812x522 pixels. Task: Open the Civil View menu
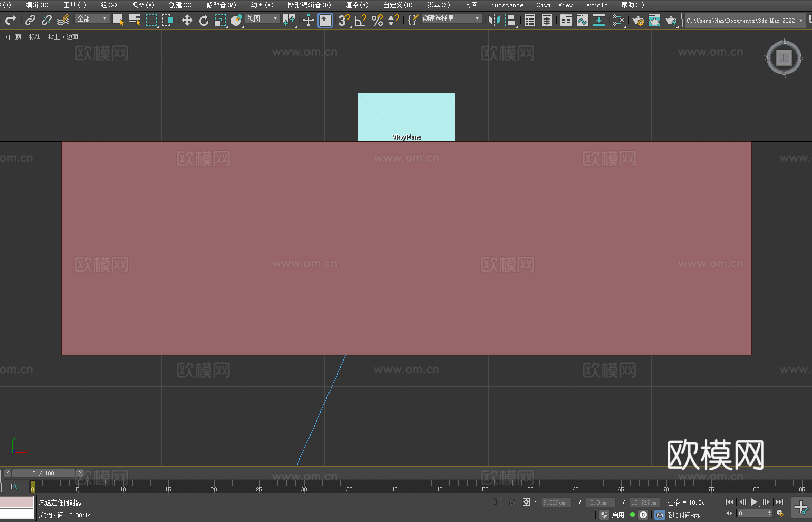(555, 5)
